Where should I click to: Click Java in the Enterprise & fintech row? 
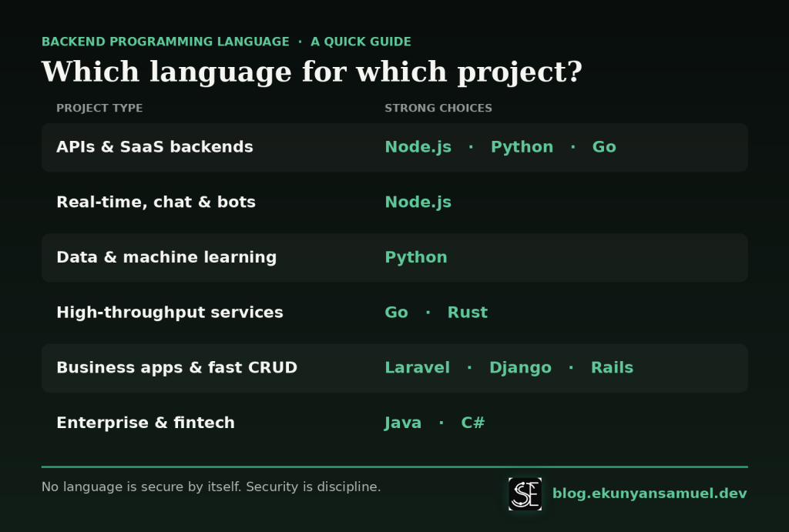tap(402, 423)
